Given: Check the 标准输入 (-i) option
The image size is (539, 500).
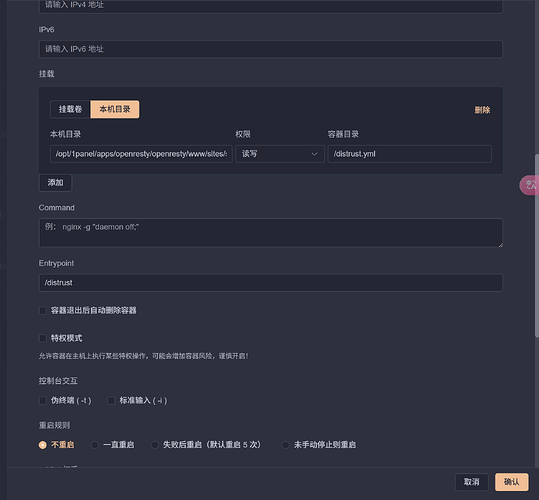Looking at the screenshot, I should [111, 401].
